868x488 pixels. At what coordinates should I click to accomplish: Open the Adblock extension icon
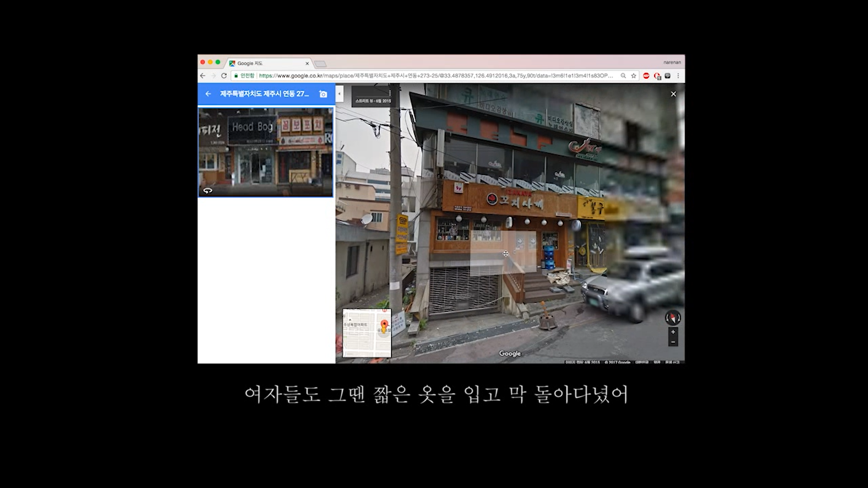point(646,76)
